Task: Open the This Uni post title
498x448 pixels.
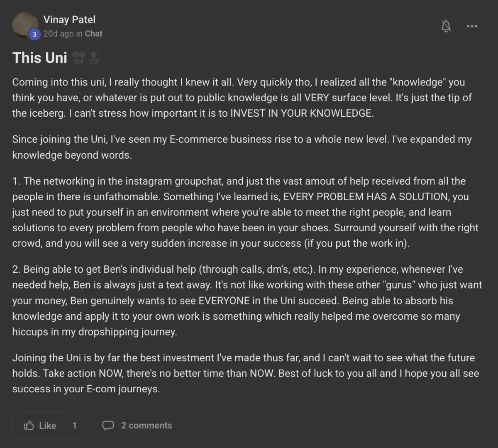Action: 40,58
